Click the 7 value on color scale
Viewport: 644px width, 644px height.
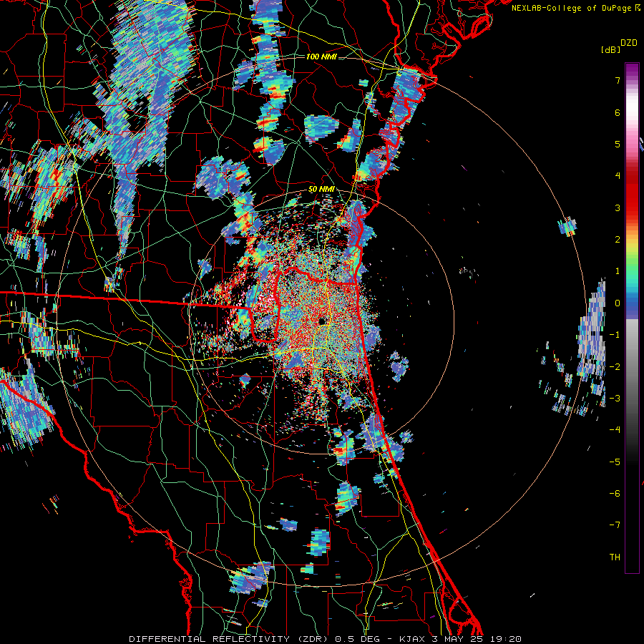tap(618, 80)
